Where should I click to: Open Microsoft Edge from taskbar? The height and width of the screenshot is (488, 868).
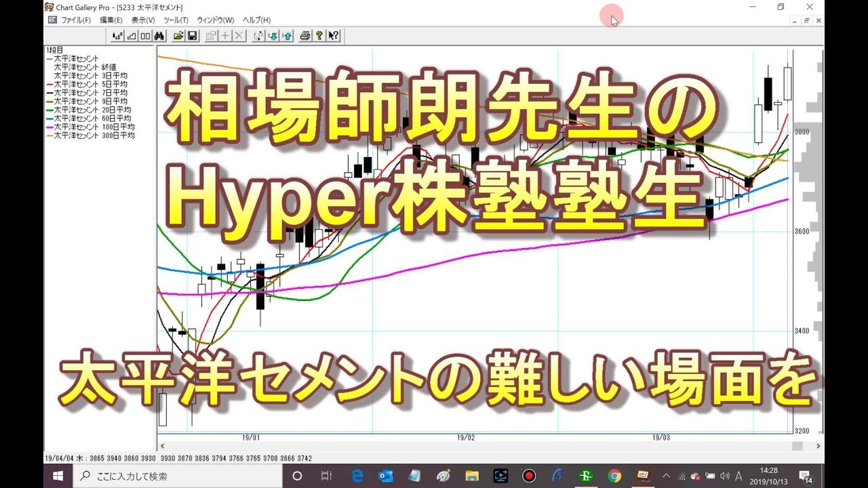(357, 476)
